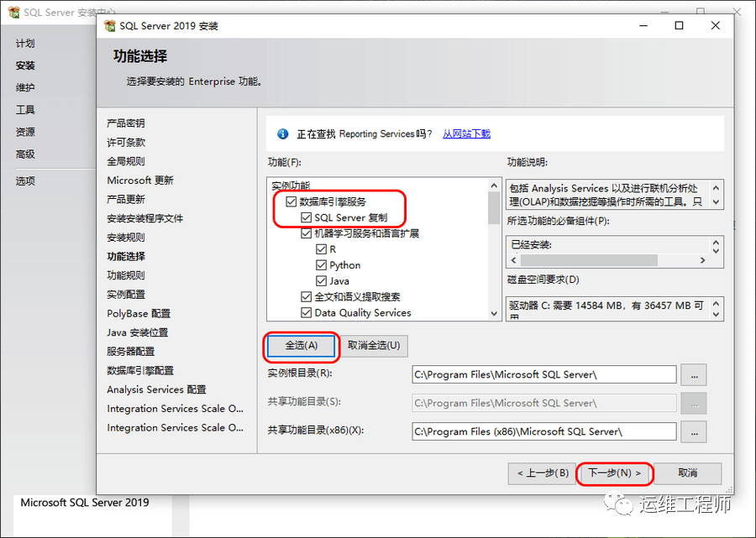This screenshot has width=756, height=538.
Task: Uncheck the R language checkbox
Action: 321,249
